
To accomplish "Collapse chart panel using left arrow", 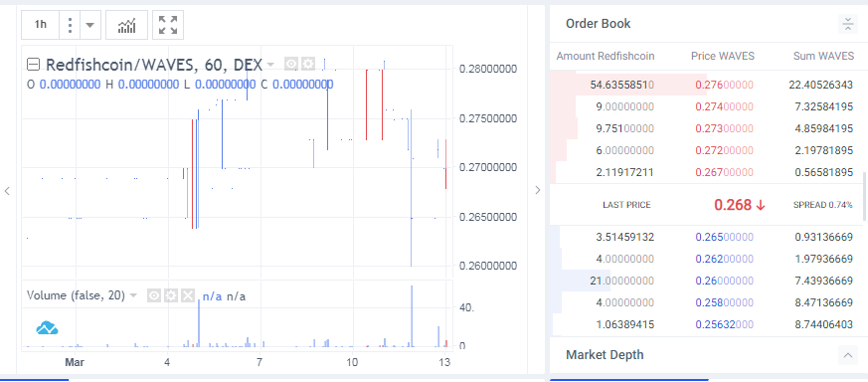I will coord(7,191).
